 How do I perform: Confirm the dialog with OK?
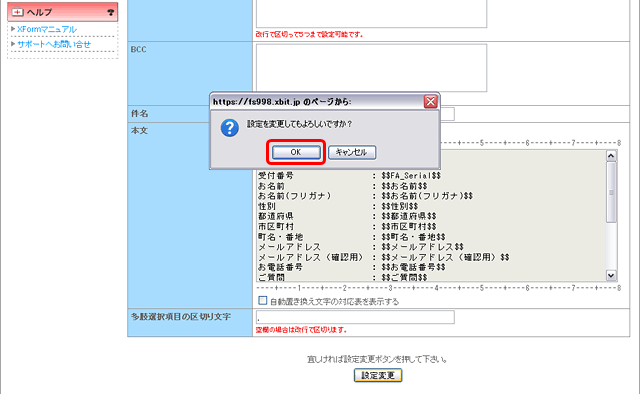(296, 152)
